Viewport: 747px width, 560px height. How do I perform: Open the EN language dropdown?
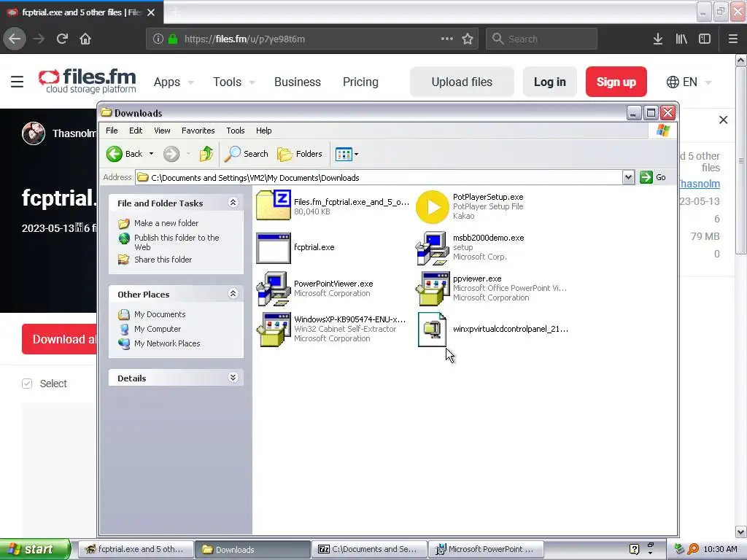click(689, 82)
